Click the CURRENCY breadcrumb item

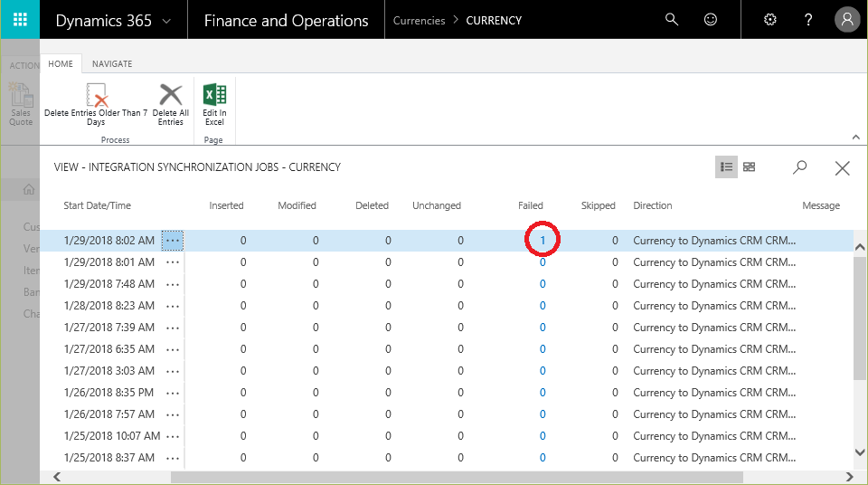point(494,21)
